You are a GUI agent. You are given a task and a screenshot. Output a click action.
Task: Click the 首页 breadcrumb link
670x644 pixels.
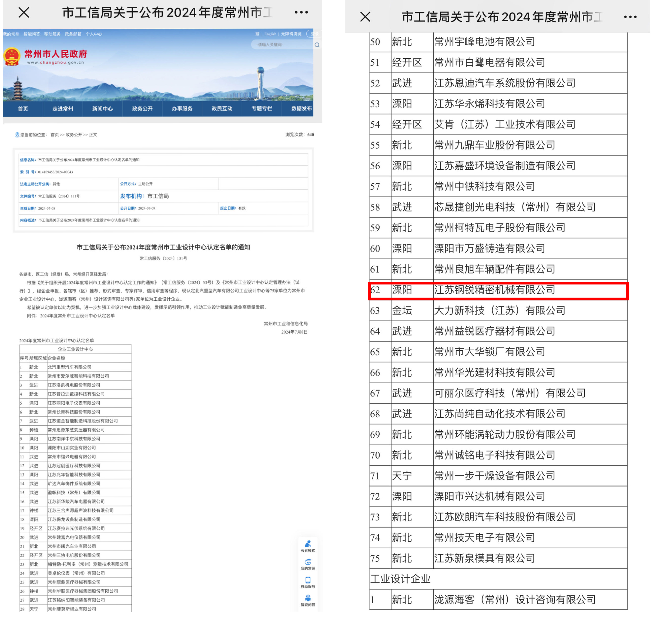tap(55, 135)
